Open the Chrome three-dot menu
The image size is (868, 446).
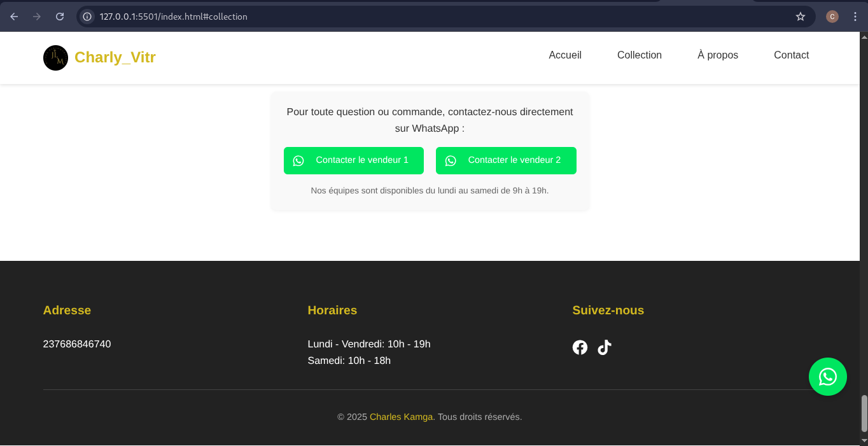(855, 17)
